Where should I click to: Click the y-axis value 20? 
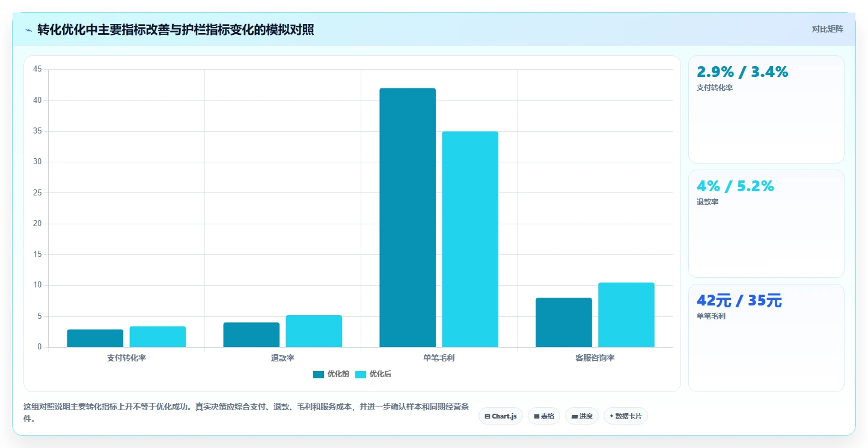pyautogui.click(x=37, y=224)
